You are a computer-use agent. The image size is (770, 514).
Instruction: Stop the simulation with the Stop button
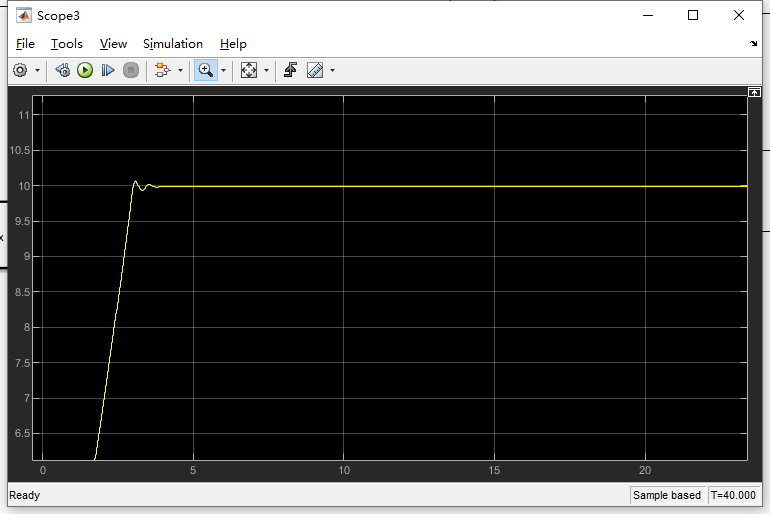click(x=131, y=70)
